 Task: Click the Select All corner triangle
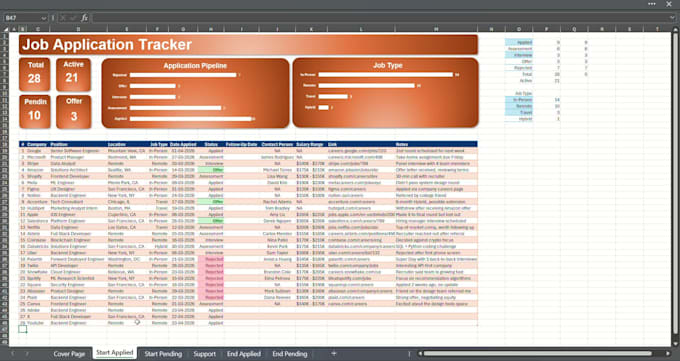coord(6,29)
